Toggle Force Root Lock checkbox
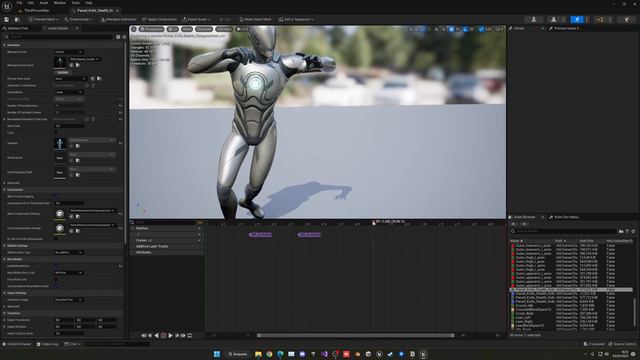 coord(56,280)
